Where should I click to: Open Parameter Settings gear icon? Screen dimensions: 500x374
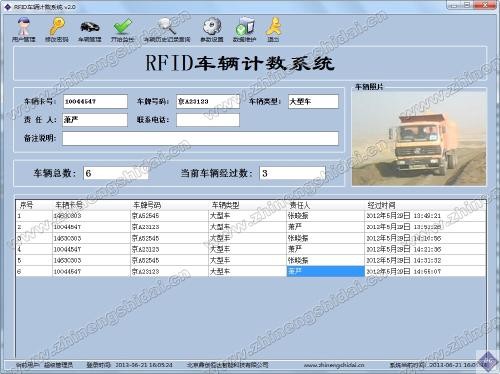coord(212,29)
